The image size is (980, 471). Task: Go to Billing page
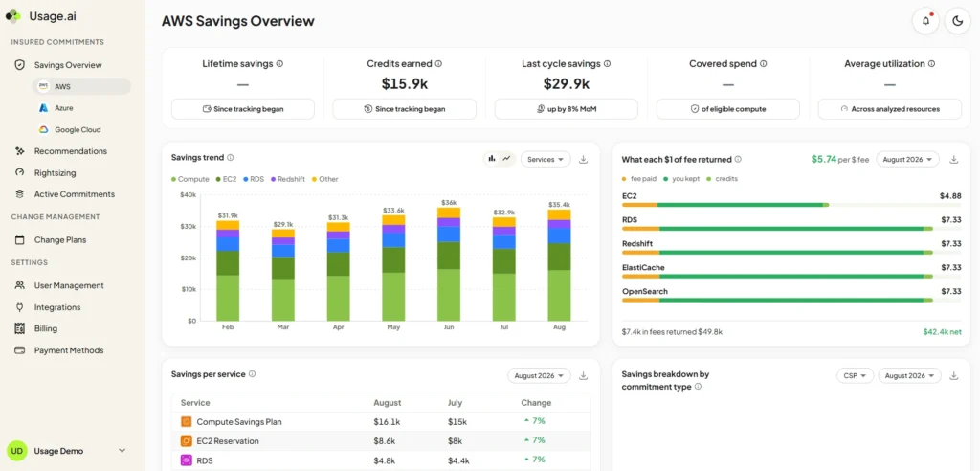click(x=46, y=328)
